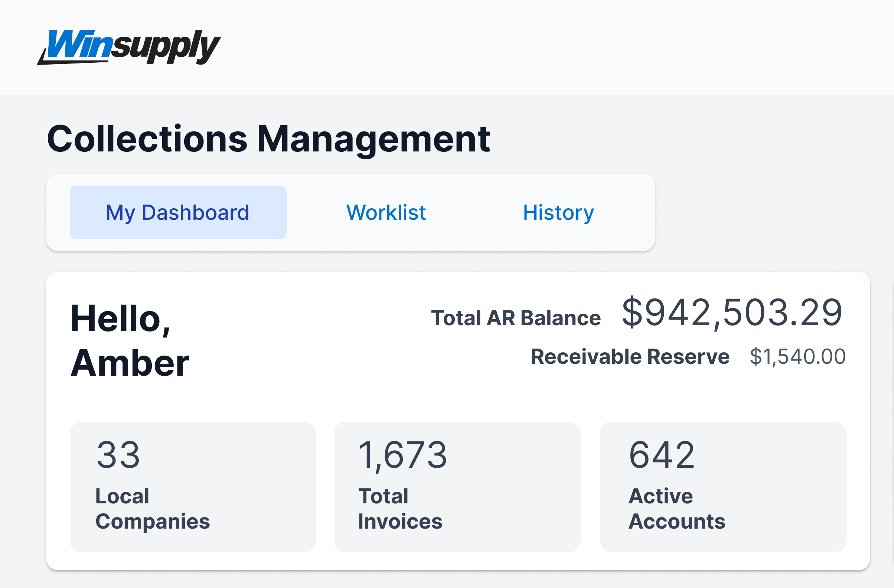Click the Hello, Amber greeting text

point(130,340)
